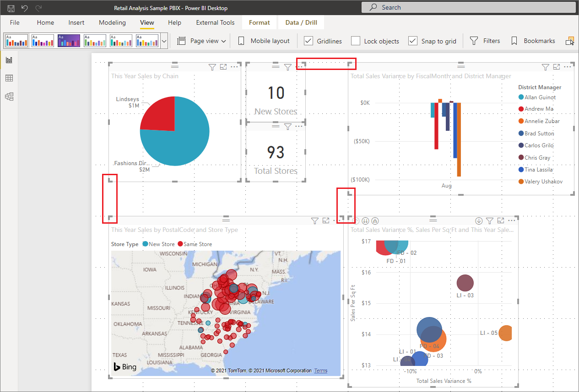Select the purple theme swatch

pos(69,41)
